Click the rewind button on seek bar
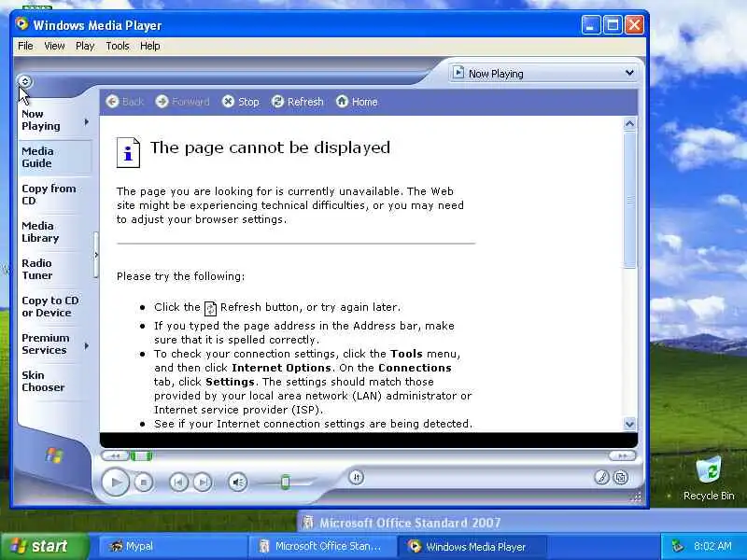This screenshot has width=747, height=560. click(x=115, y=456)
